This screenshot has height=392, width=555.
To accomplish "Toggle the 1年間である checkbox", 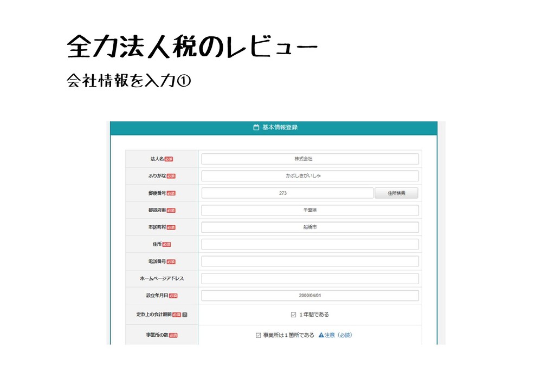I will pos(293,315).
